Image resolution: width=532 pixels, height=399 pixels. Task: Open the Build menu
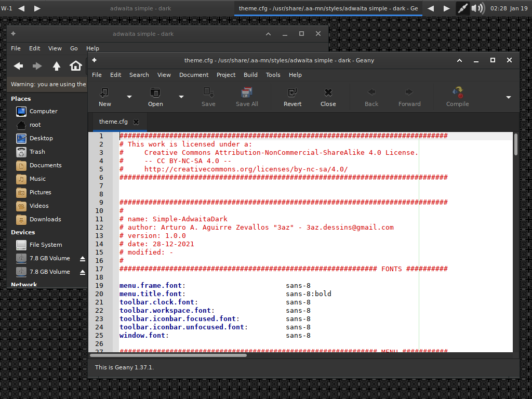(x=250, y=75)
